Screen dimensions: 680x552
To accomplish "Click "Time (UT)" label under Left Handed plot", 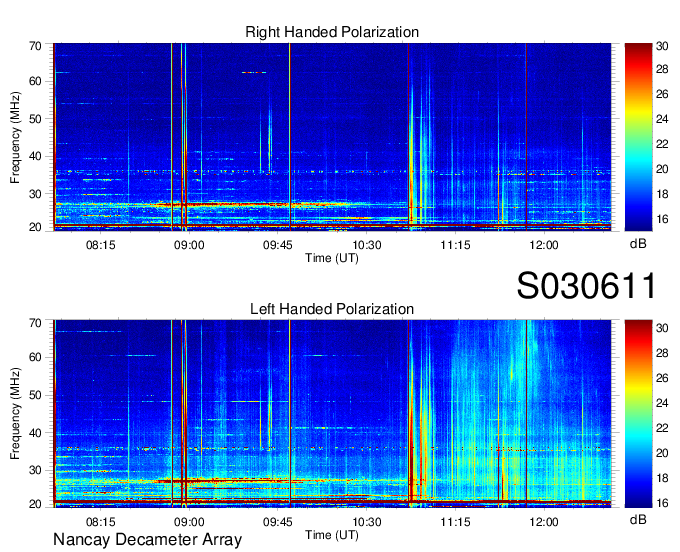I will [x=332, y=535].
